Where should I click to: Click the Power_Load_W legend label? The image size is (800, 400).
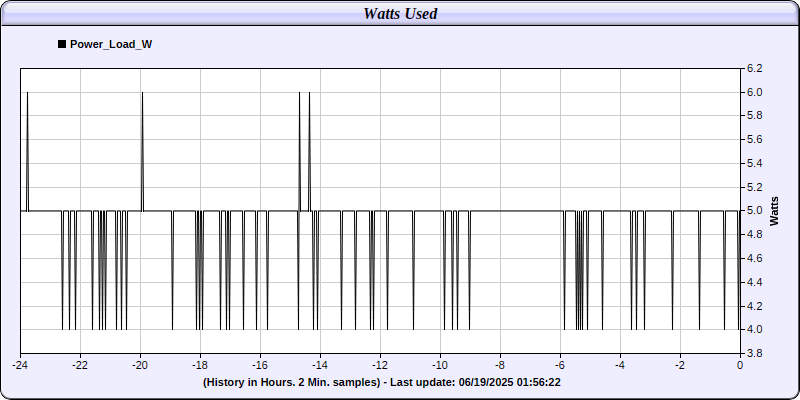click(111, 44)
